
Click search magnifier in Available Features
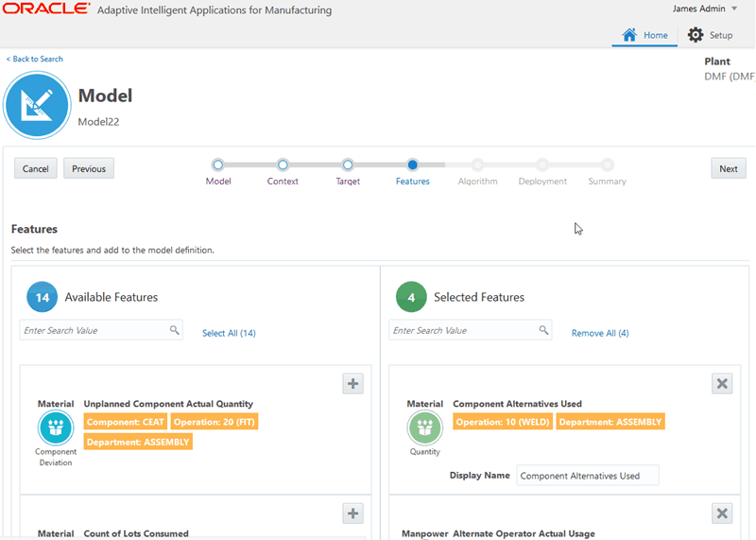coord(175,331)
